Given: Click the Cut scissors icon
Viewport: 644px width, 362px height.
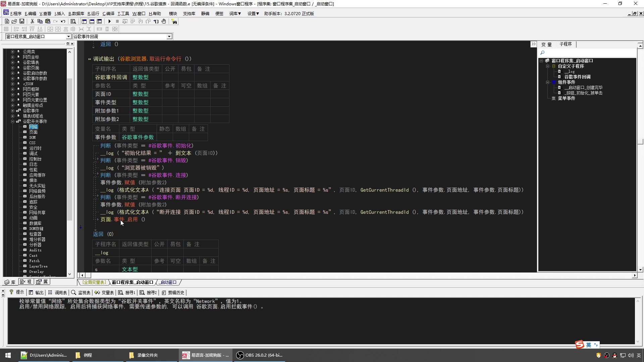Looking at the screenshot, I should coord(32,21).
